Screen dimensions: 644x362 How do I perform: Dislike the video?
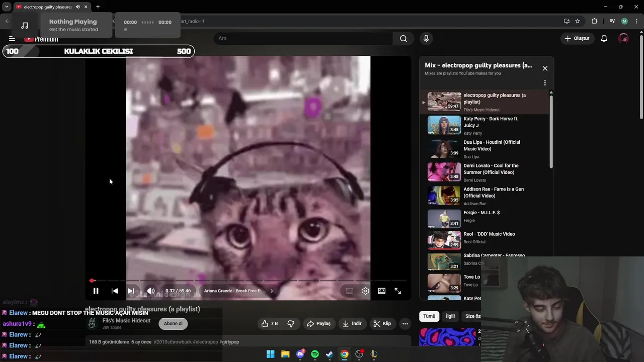[x=291, y=324]
